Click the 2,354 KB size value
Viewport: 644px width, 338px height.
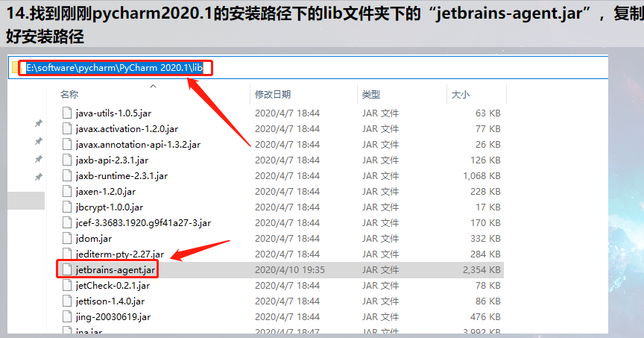482,270
